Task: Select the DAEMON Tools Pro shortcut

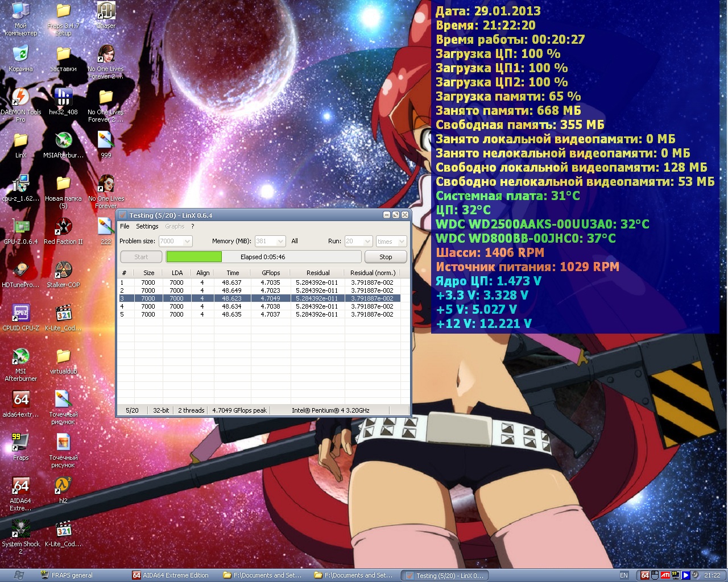Action: (x=20, y=105)
